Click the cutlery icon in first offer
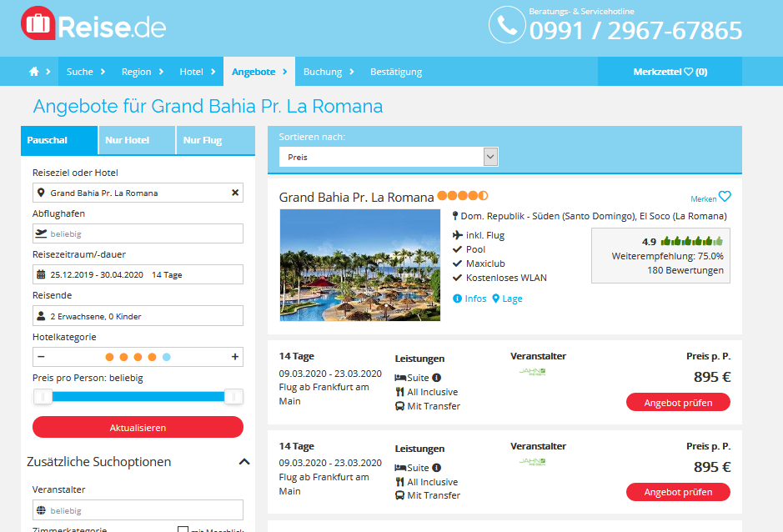This screenshot has width=783, height=532. pyautogui.click(x=399, y=392)
